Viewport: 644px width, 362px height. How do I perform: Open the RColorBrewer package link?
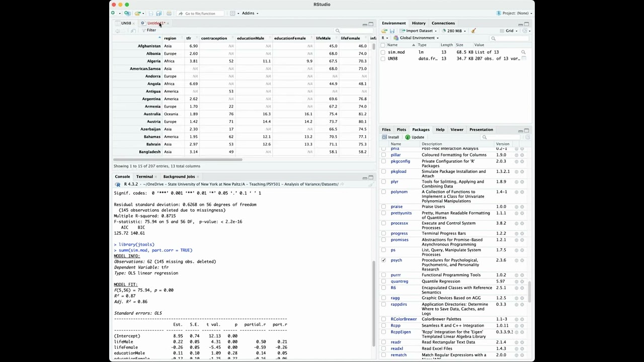[404, 319]
